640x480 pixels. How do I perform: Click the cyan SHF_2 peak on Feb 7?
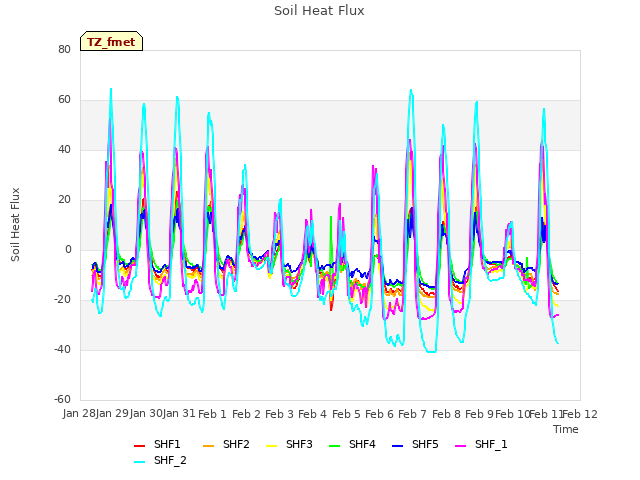pyautogui.click(x=411, y=90)
